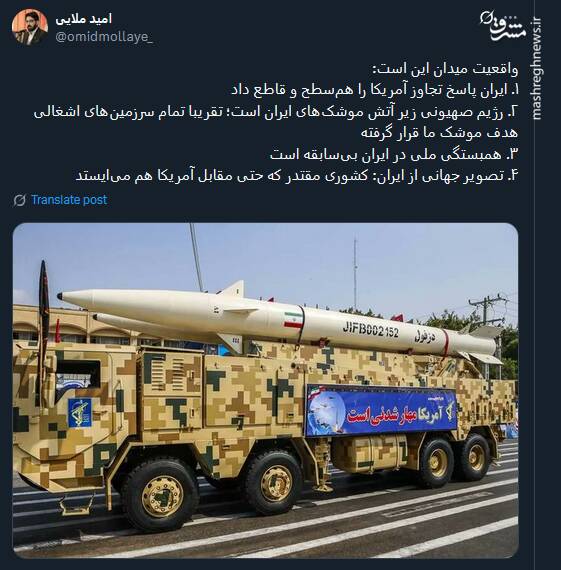Click the Translate post icon
Screen dimensions: 561x570
pyautogui.click(x=19, y=200)
